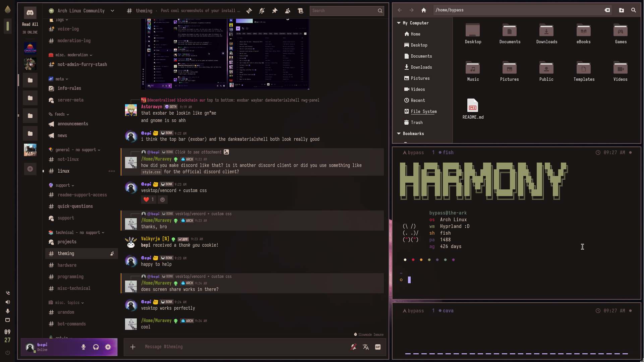Image resolution: width=644 pixels, height=362 pixels.
Task: Open pinned messages
Action: [275, 11]
